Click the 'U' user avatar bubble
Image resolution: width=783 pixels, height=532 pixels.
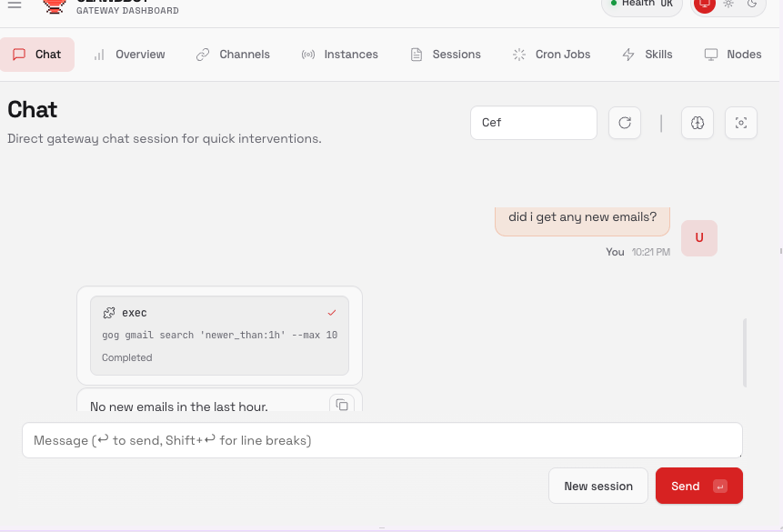tap(698, 237)
